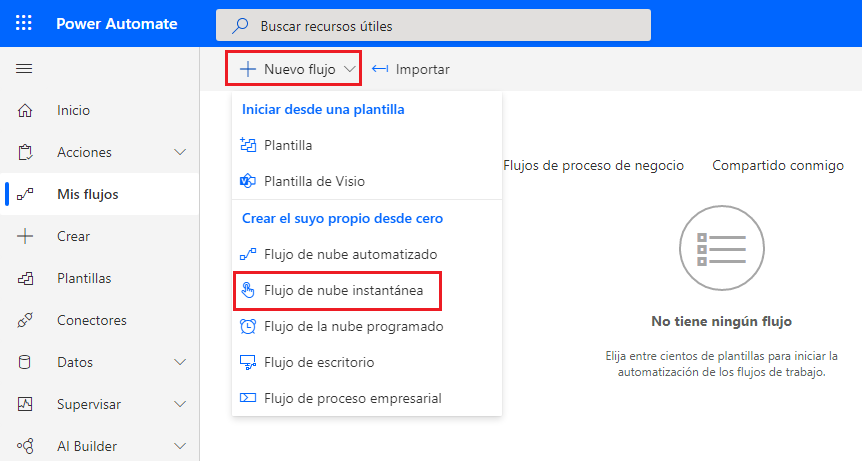Collapse navigation with the hamburger menu icon
Image resolution: width=862 pixels, height=461 pixels.
24,69
